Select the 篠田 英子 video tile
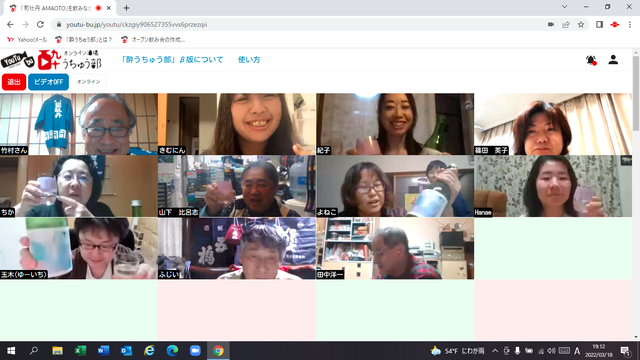Viewport: 640px width, 360px height. (x=553, y=124)
